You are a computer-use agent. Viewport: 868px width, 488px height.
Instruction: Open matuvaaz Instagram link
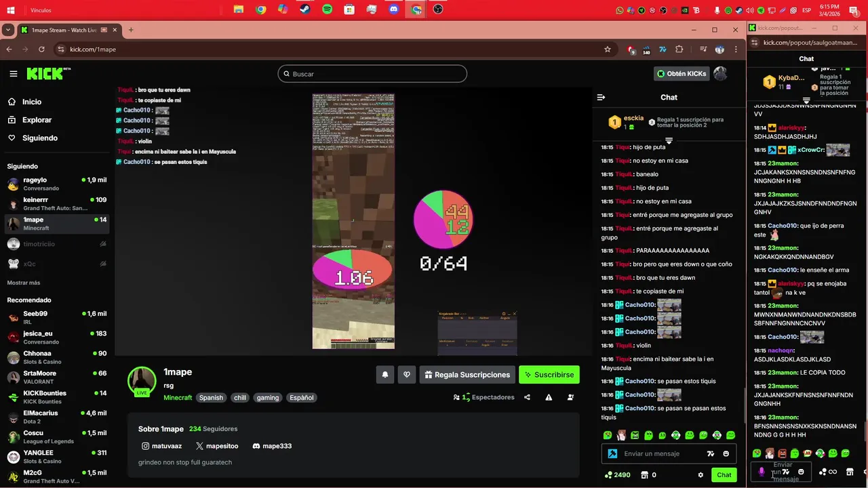[x=161, y=446]
